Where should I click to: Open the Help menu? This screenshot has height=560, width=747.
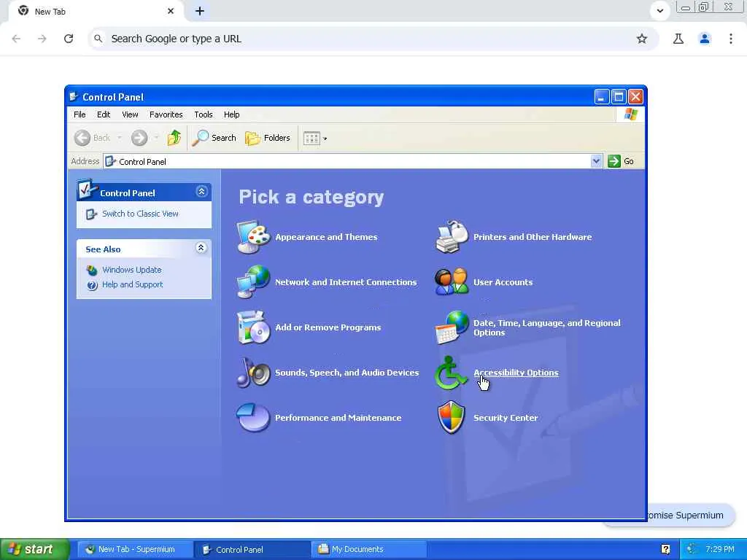pos(231,114)
